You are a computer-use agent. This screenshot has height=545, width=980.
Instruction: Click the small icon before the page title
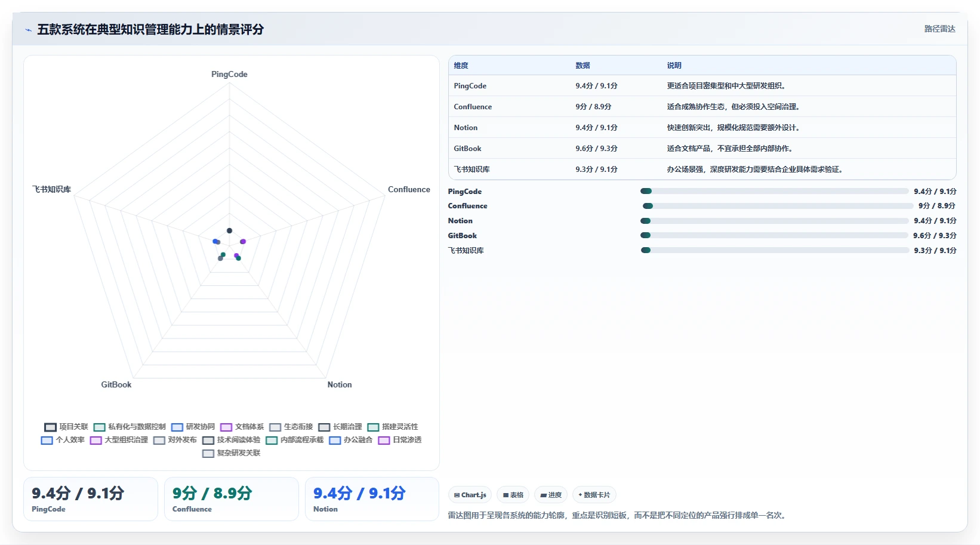pyautogui.click(x=28, y=30)
